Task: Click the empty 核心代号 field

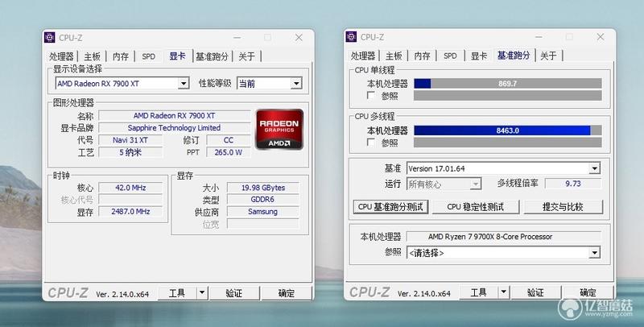Action: point(130,200)
